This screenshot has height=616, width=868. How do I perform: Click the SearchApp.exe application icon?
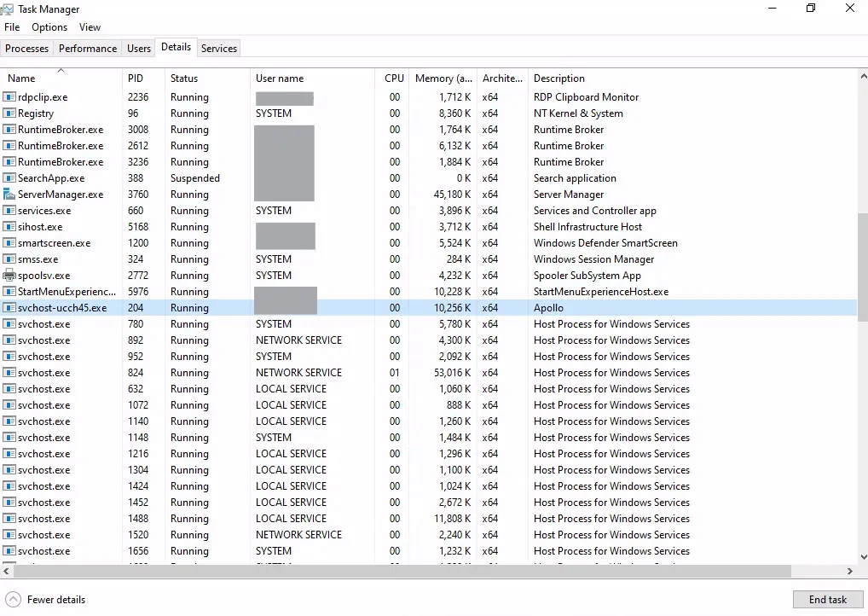click(10, 177)
